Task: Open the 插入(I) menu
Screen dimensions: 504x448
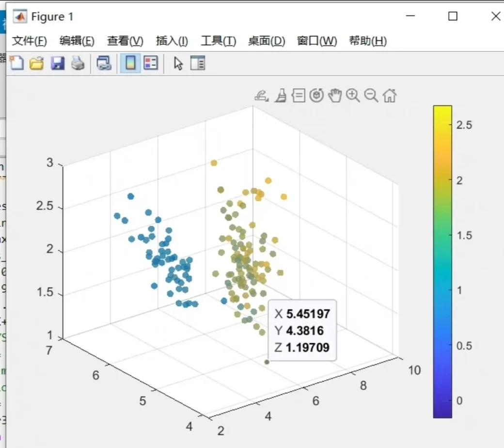Action: tap(172, 41)
